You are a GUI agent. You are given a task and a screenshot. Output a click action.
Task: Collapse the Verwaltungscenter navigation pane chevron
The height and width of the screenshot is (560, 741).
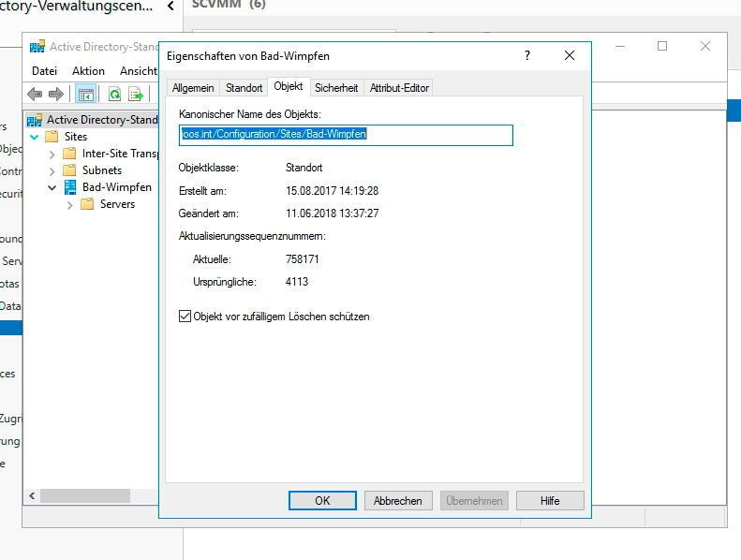pos(170,7)
